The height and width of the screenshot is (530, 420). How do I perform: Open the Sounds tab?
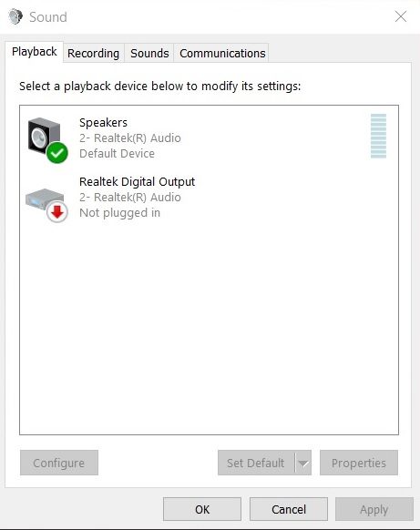pos(149,54)
